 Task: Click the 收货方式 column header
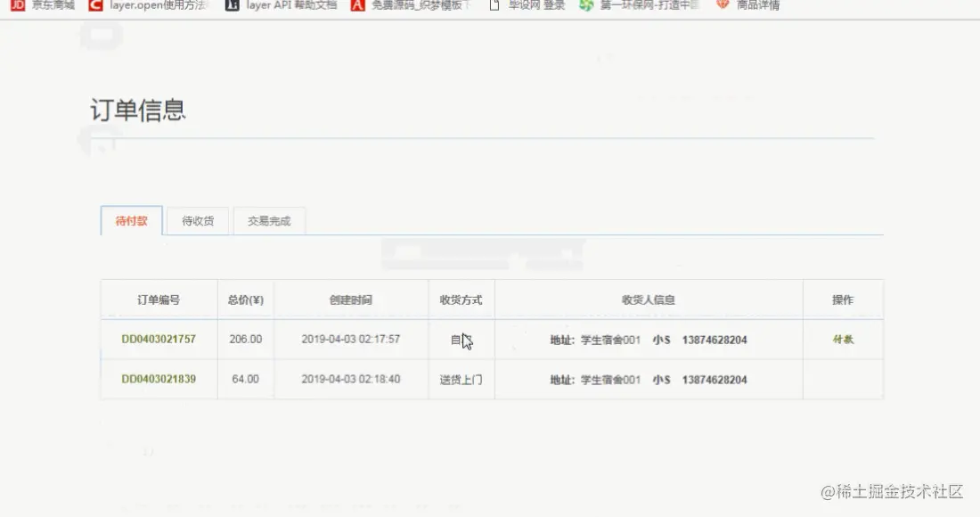461,300
